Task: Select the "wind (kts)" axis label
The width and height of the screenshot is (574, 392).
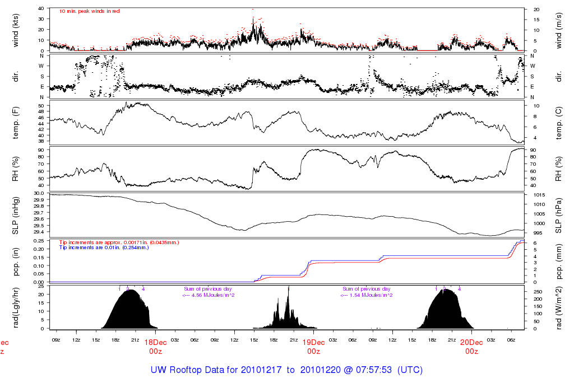Action: (x=15, y=30)
